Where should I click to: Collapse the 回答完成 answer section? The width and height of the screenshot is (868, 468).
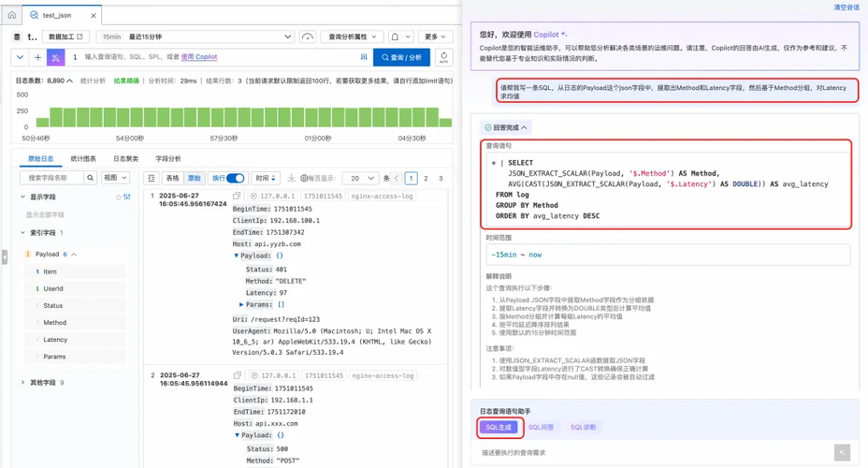point(524,127)
